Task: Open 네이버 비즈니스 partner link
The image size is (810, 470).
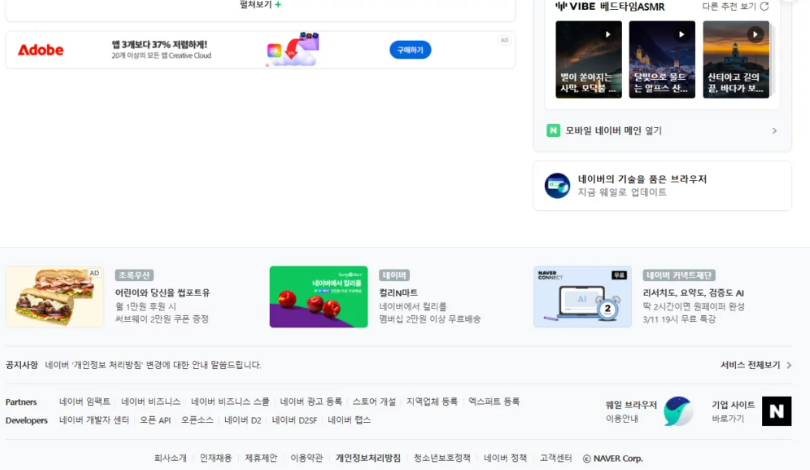Action: click(151, 401)
